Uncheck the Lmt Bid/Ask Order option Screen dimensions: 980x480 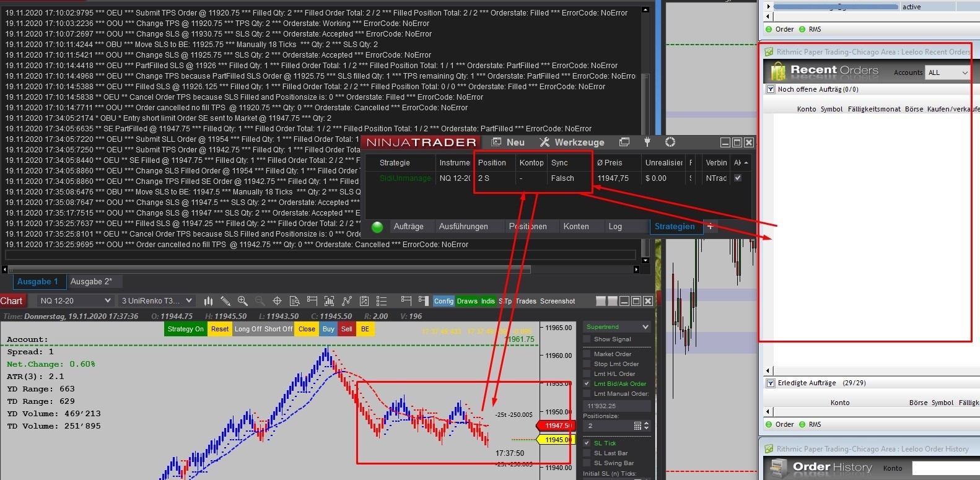pos(587,384)
